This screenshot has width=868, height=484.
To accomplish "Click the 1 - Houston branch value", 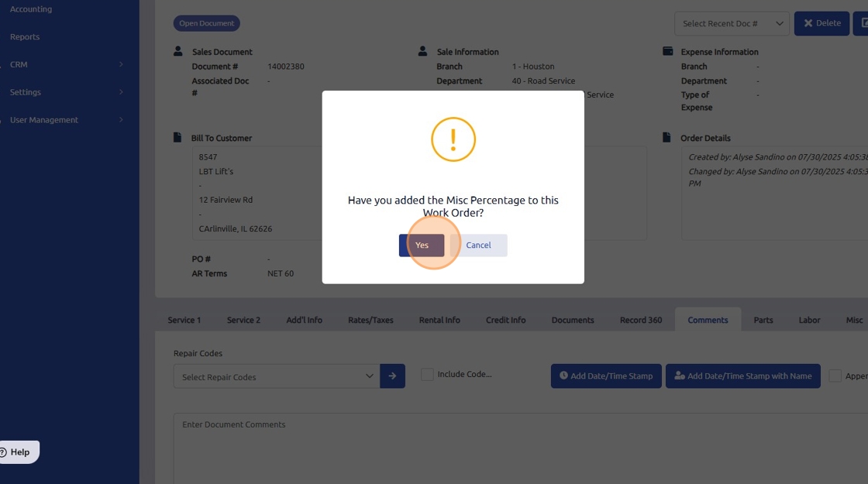I will click(x=533, y=67).
